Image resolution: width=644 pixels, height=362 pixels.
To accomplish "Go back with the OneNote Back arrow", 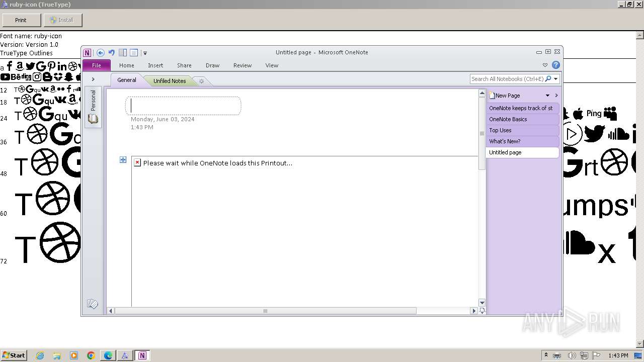I will (x=100, y=52).
